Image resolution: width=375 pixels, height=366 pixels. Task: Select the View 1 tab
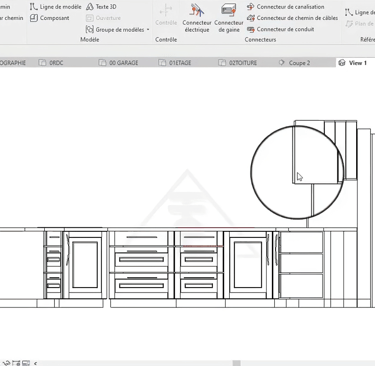point(353,63)
